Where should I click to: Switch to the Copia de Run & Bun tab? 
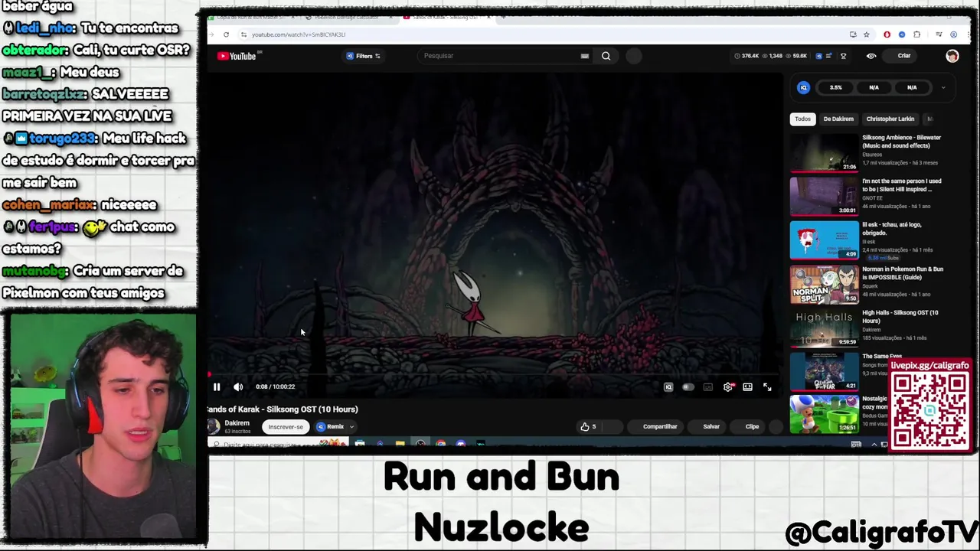(x=252, y=17)
